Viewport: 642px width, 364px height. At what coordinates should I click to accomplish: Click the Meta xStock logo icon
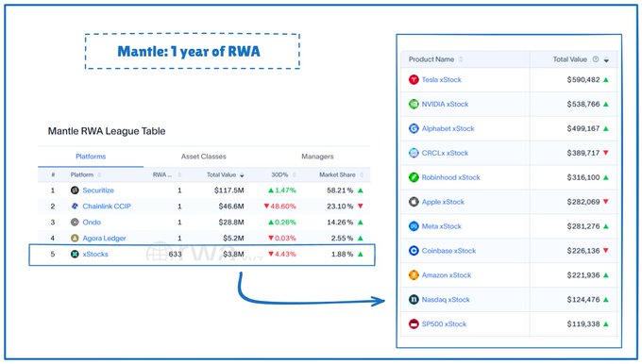point(414,226)
